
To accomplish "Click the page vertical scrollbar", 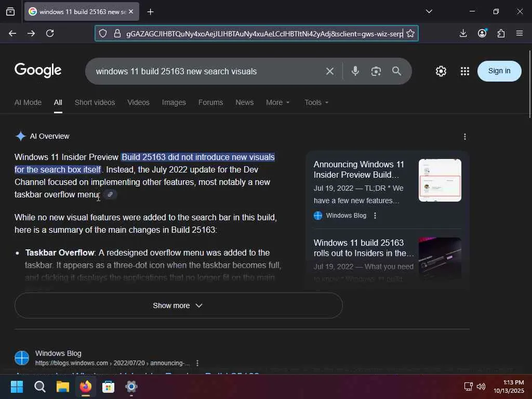I will pyautogui.click(x=529, y=84).
